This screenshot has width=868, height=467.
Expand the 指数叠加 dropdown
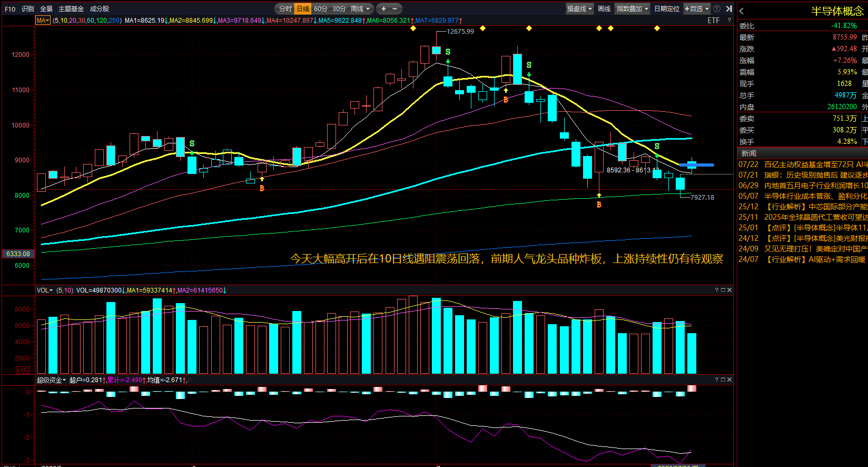(x=632, y=8)
